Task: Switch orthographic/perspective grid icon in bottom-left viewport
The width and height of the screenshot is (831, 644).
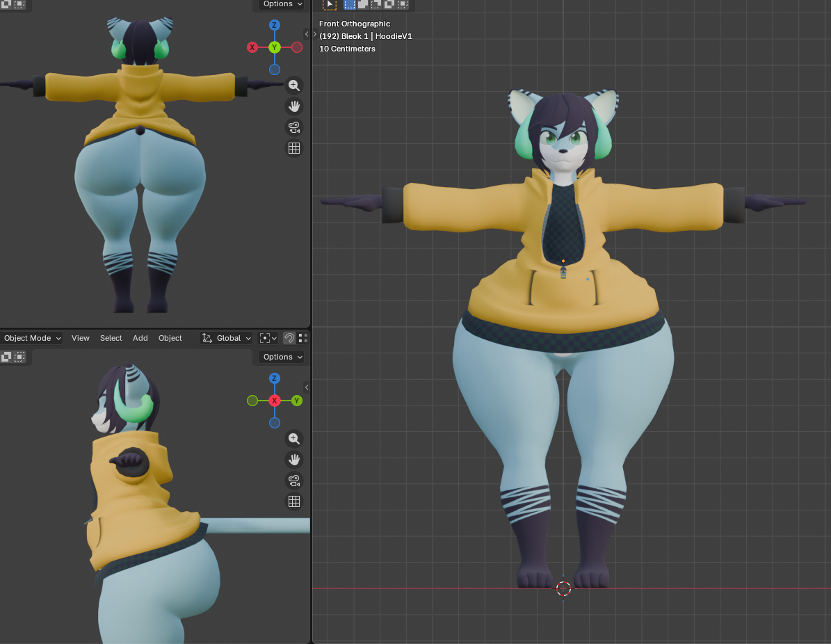Action: click(x=293, y=501)
